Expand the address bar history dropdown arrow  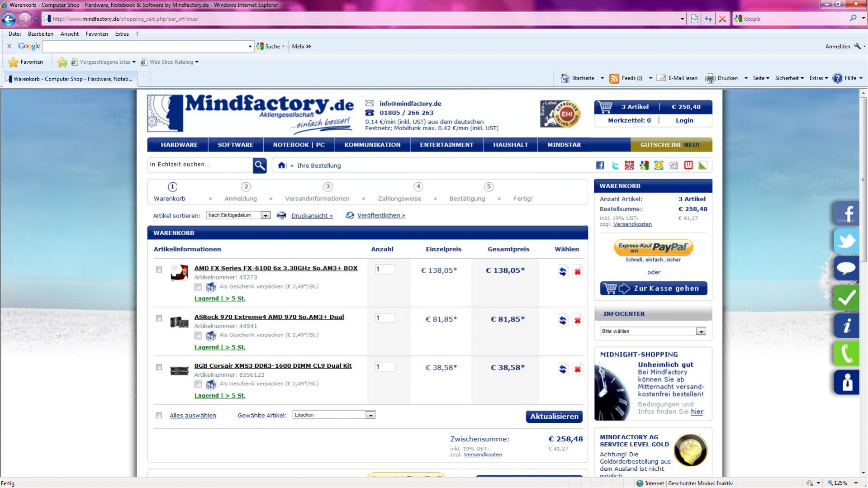point(682,19)
